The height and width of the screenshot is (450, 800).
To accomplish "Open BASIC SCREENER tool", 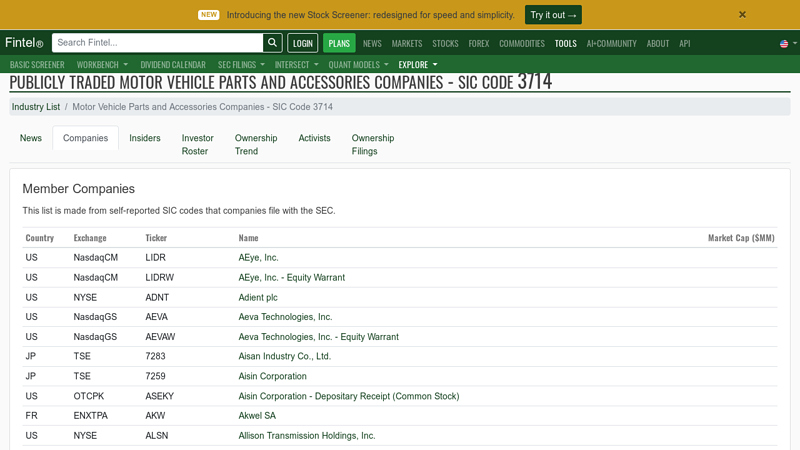I will click(37, 65).
